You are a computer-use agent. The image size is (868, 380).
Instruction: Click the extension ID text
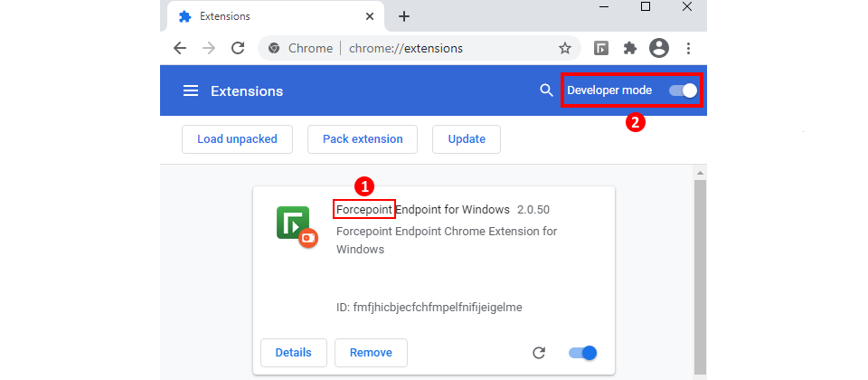coord(429,307)
